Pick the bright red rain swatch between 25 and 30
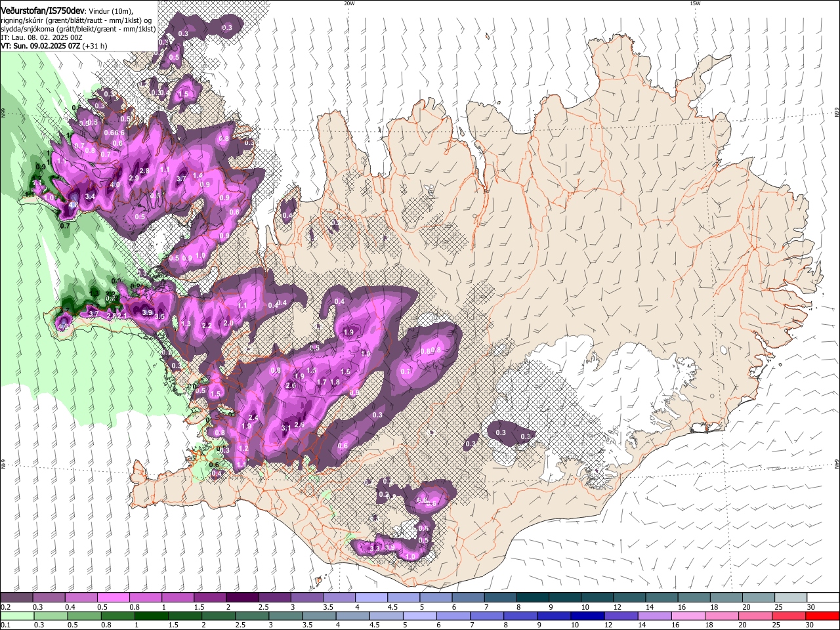 (788, 616)
